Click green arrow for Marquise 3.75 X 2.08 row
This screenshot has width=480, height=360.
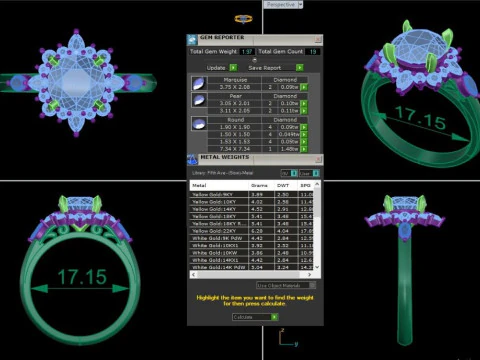(304, 87)
